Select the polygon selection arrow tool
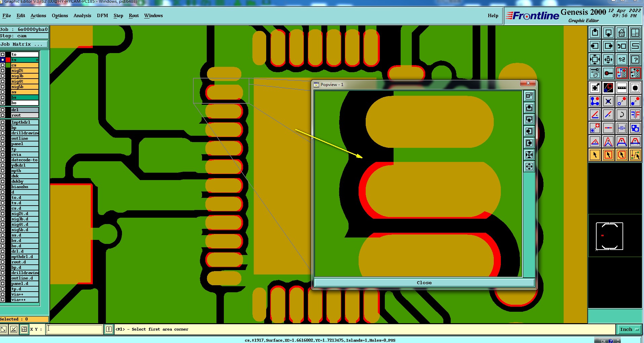Image resolution: width=644 pixels, height=343 pixels. pos(622,155)
